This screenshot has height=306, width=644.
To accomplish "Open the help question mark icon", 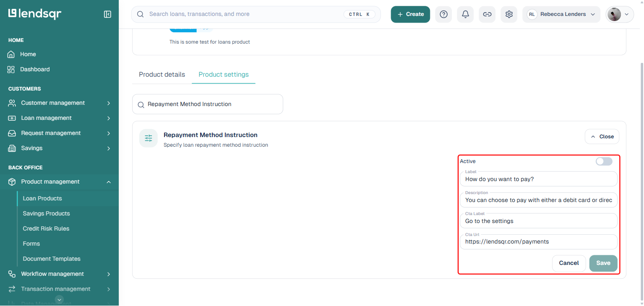I will [443, 14].
